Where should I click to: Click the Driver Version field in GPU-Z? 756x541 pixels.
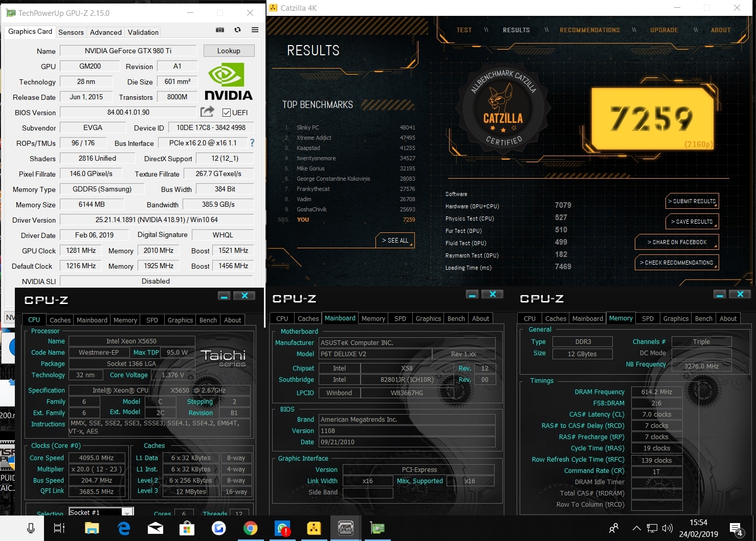(x=157, y=220)
